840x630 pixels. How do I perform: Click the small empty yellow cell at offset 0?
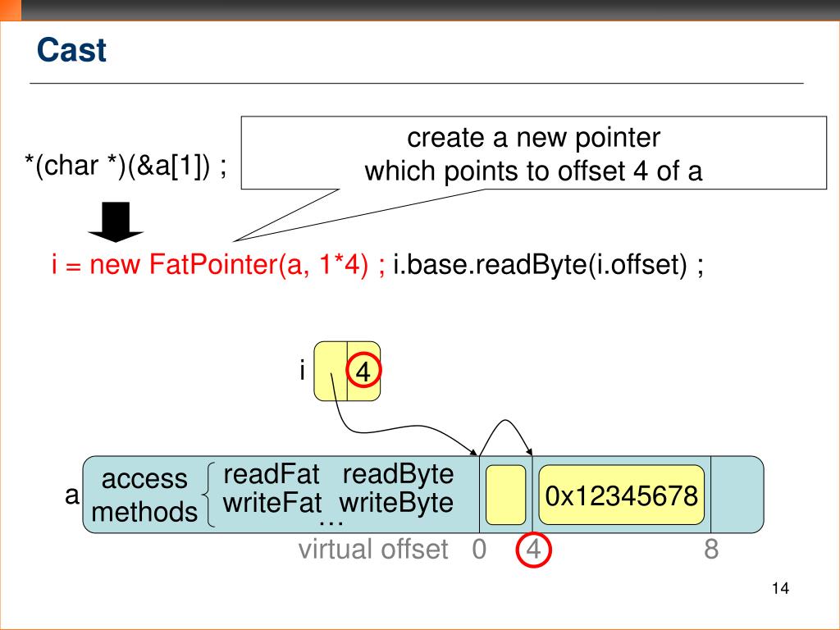pyautogui.click(x=505, y=495)
